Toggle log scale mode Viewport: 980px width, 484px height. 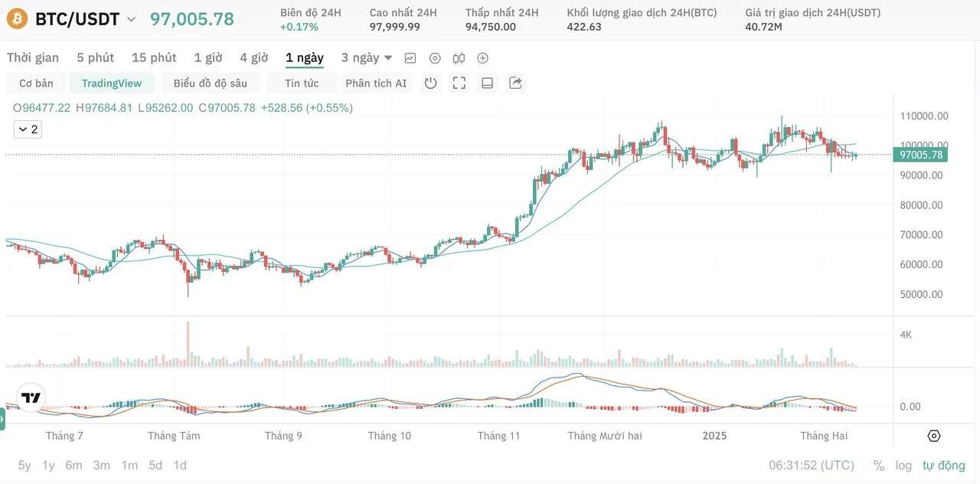coord(903,466)
